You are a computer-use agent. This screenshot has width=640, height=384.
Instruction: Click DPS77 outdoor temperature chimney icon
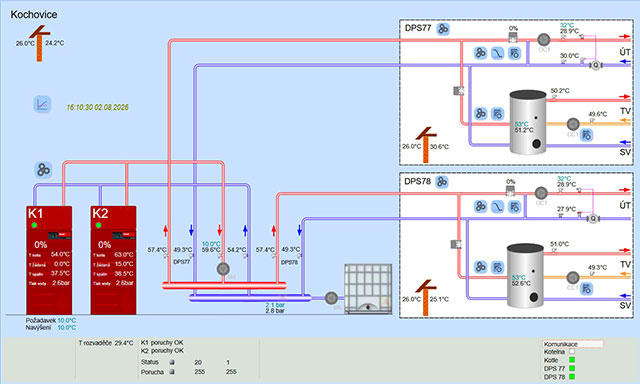coord(426,145)
